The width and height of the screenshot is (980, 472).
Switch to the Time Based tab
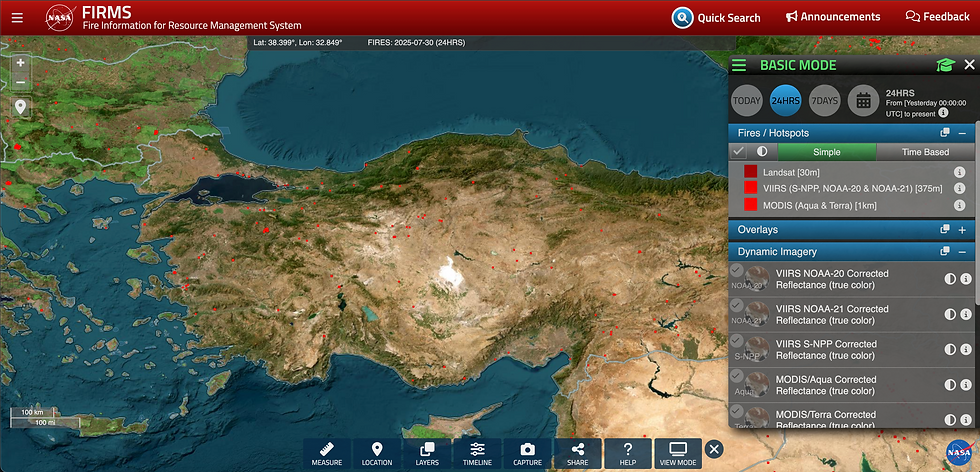925,152
